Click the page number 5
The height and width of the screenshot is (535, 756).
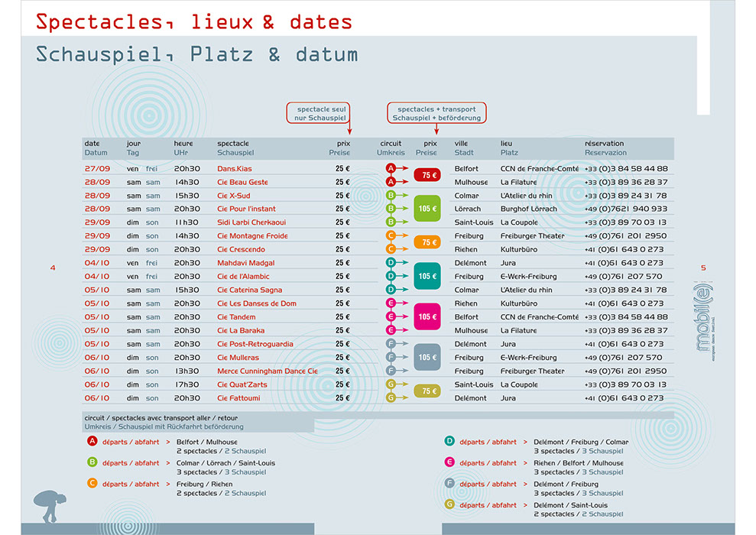coord(702,267)
